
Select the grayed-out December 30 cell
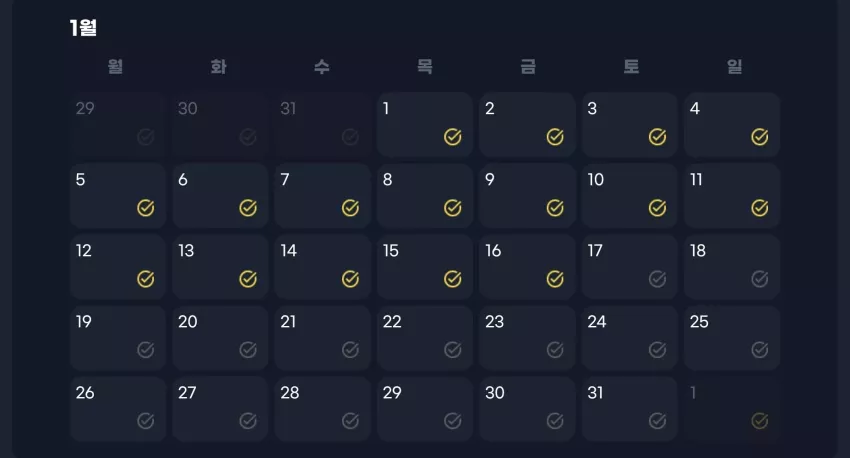(220, 125)
